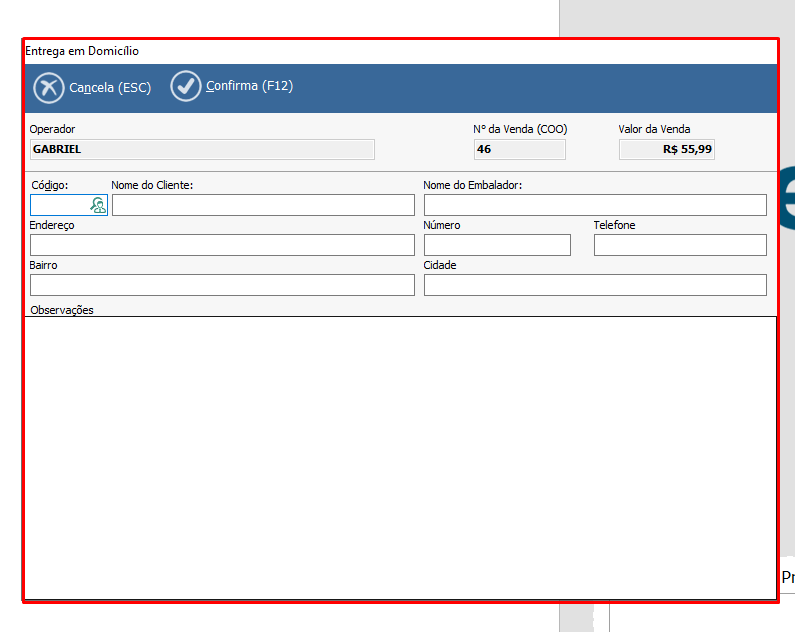Click the Nome do Cliente label
The width and height of the screenshot is (795, 632).
click(152, 185)
